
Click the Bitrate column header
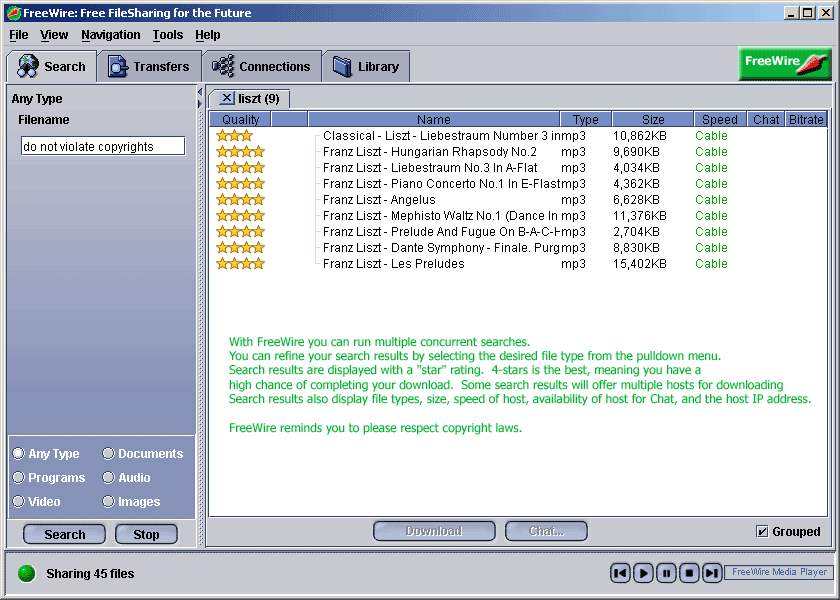(x=806, y=119)
